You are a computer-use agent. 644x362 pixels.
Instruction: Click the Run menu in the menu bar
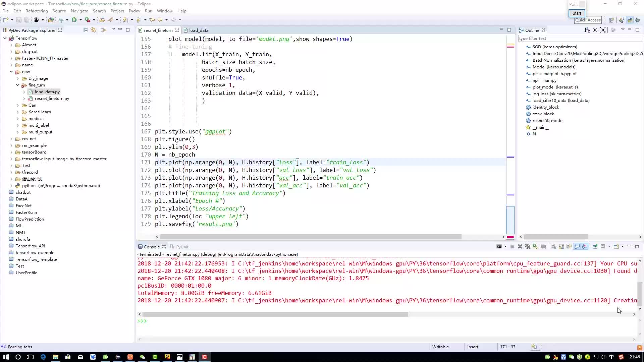(x=148, y=11)
